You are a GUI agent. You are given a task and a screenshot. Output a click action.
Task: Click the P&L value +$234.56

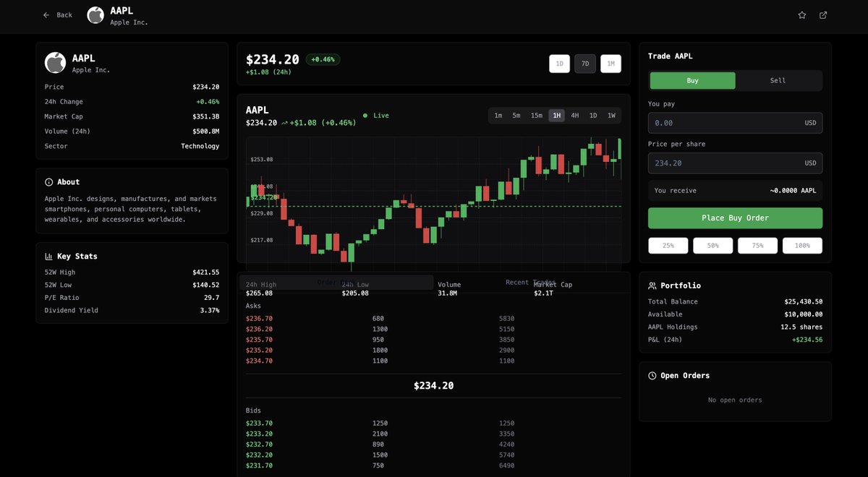(x=807, y=340)
